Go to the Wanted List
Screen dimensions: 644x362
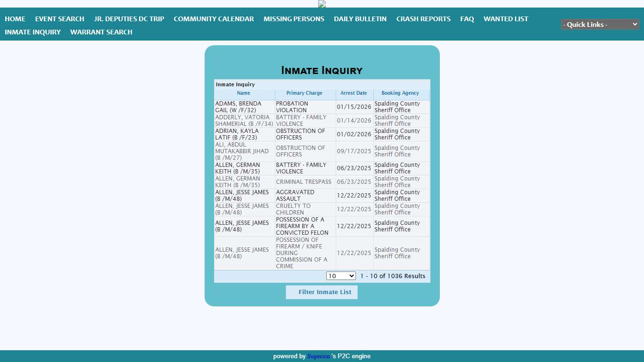coord(506,19)
